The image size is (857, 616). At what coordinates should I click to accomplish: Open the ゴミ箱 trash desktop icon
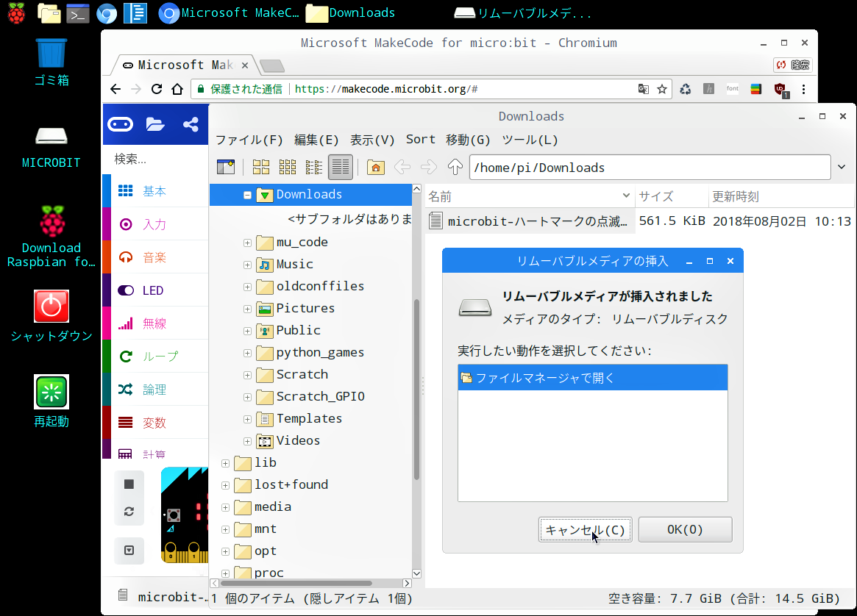point(51,62)
